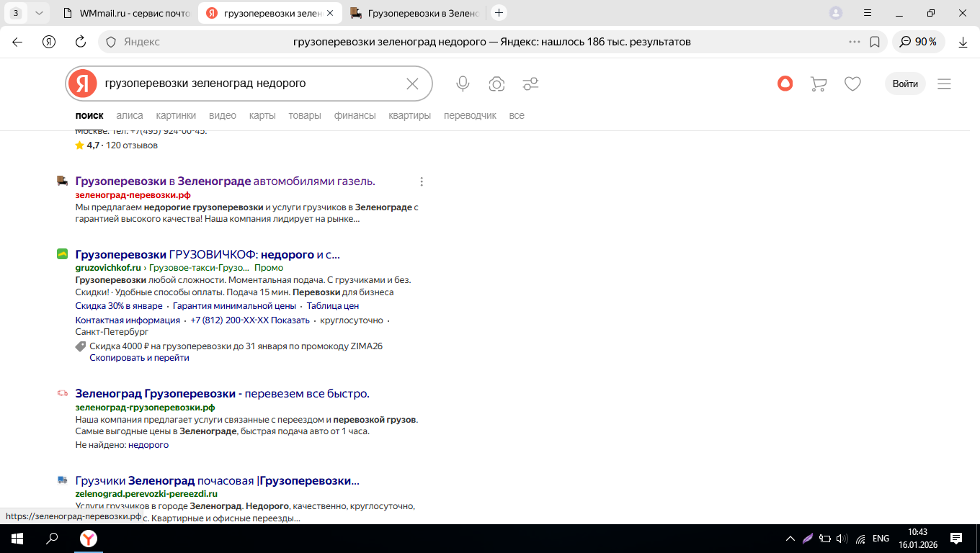Clear the search query with the X

click(x=412, y=84)
